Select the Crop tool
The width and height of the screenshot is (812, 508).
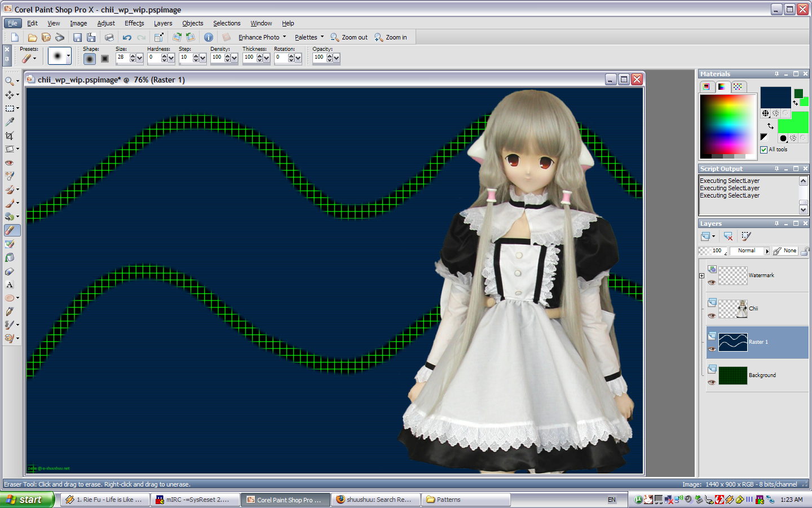click(x=10, y=135)
